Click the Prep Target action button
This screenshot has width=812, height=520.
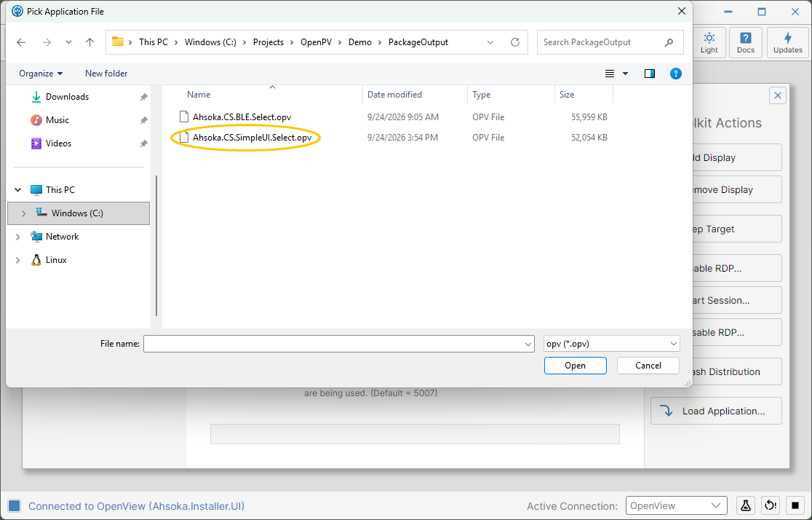point(738,229)
